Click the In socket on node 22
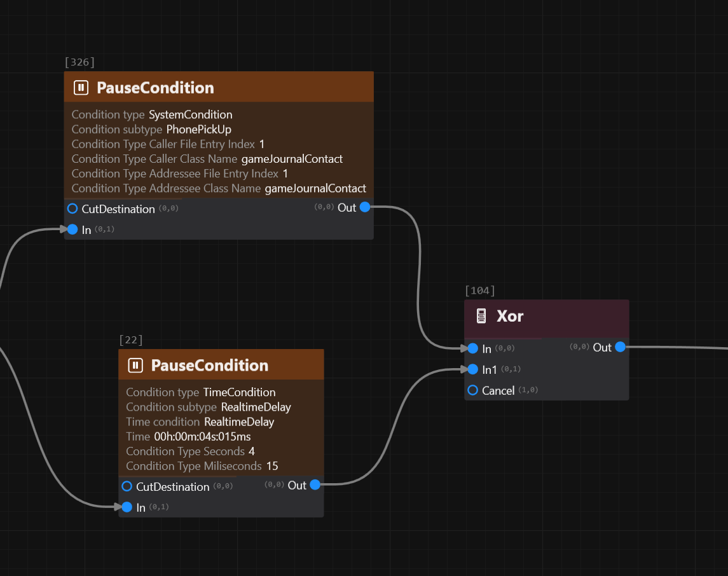This screenshot has width=728, height=576. (127, 507)
